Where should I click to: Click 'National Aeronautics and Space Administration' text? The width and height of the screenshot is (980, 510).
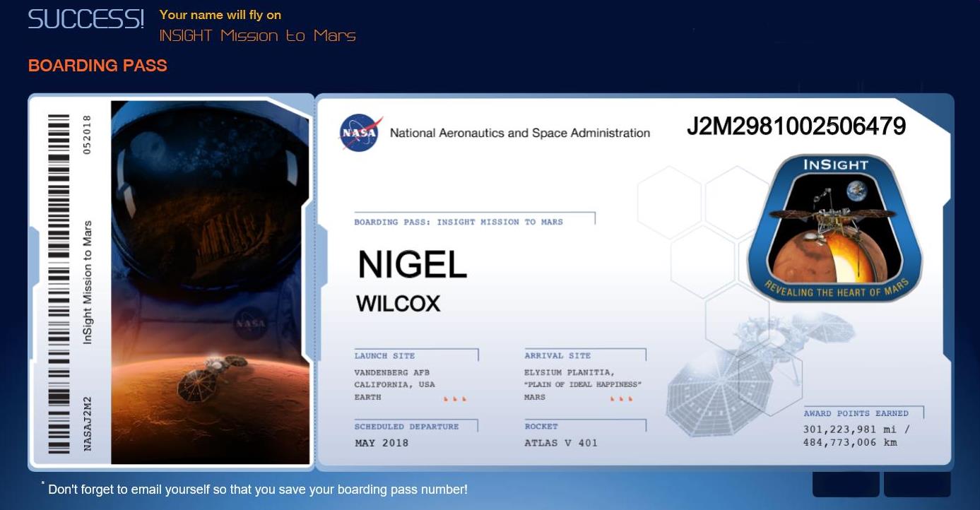coord(520,133)
